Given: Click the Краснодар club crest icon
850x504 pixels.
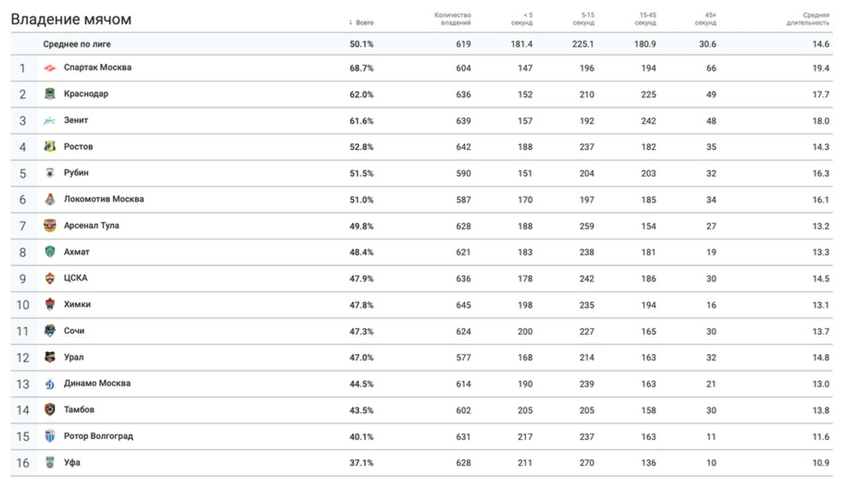Looking at the screenshot, I should tap(50, 94).
